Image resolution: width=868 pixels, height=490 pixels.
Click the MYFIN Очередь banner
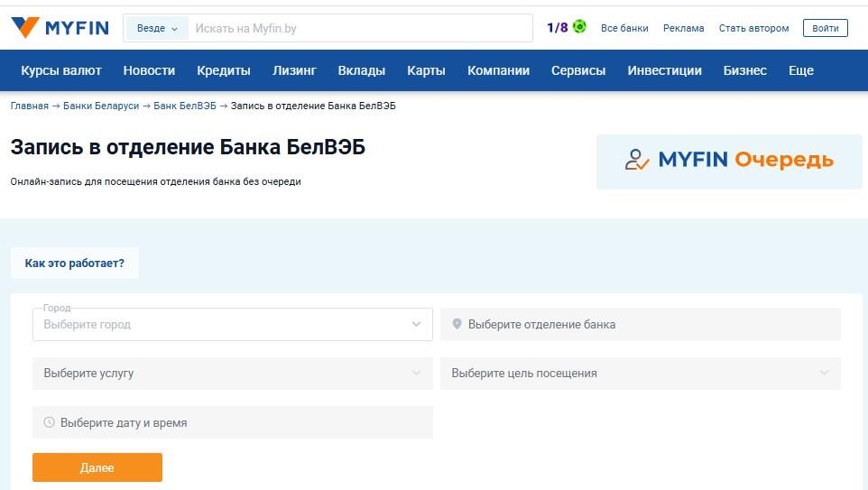click(x=729, y=161)
